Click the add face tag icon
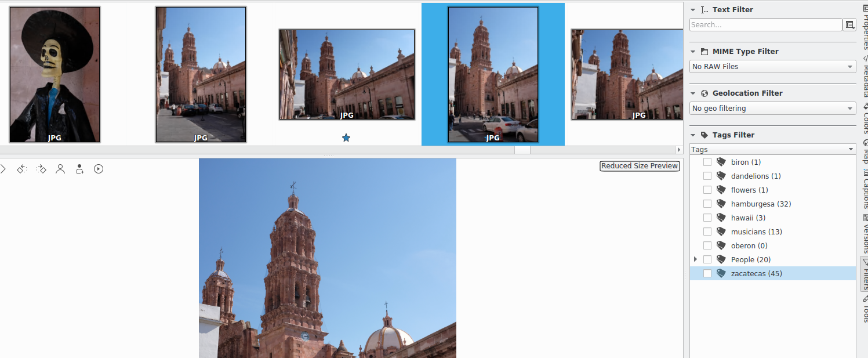 (79, 169)
